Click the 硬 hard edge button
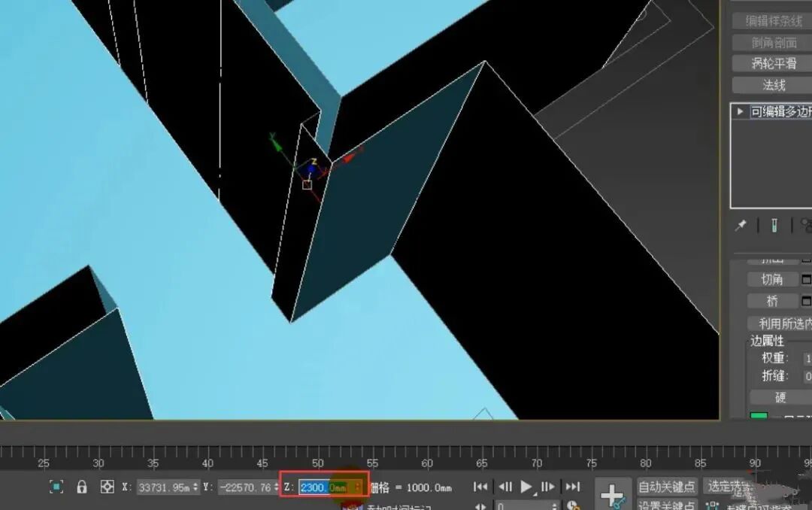This screenshot has width=812, height=510. (x=780, y=397)
